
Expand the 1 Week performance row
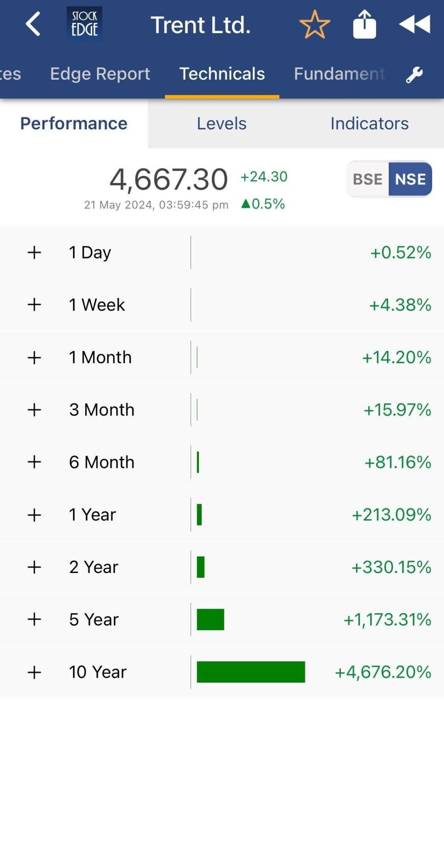click(x=34, y=305)
